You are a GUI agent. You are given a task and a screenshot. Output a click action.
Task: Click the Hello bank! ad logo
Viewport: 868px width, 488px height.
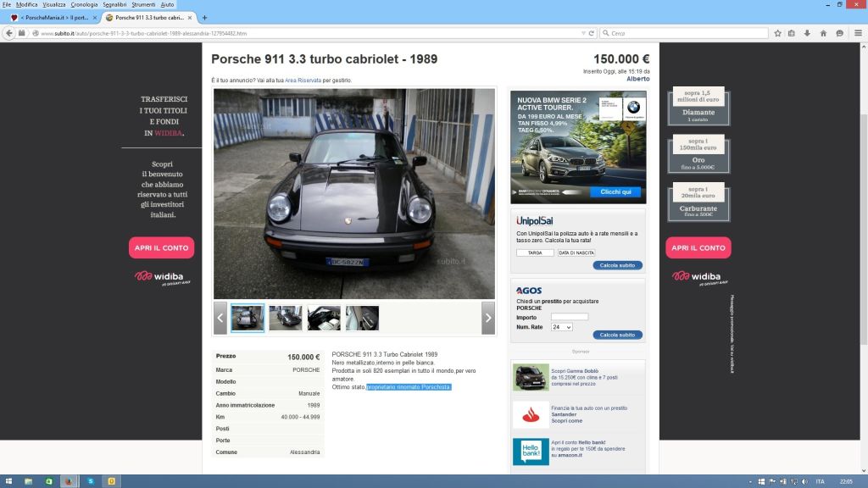tap(531, 452)
